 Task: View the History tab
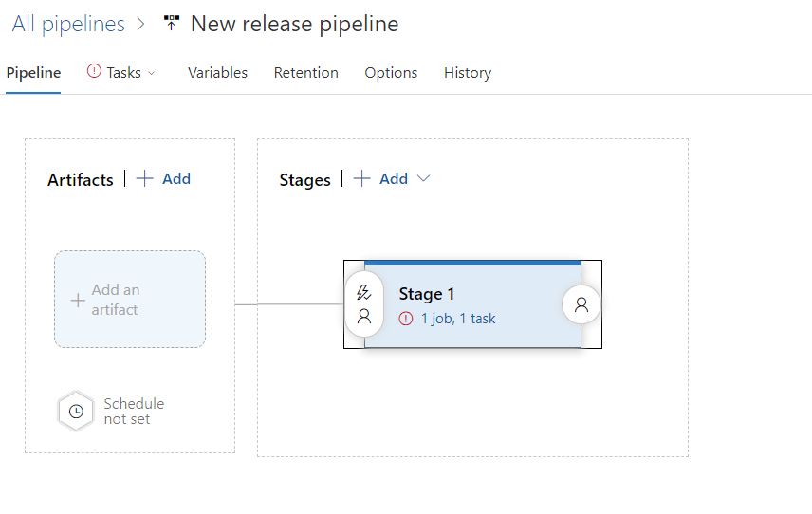467,73
